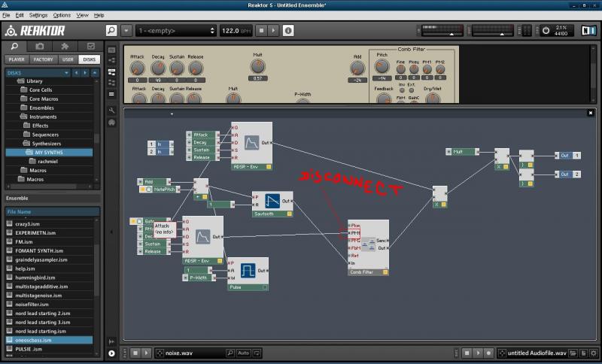Click the dropdown arrow left of the snapshot selector
Screen dimensions: 602x364
tap(126, 31)
